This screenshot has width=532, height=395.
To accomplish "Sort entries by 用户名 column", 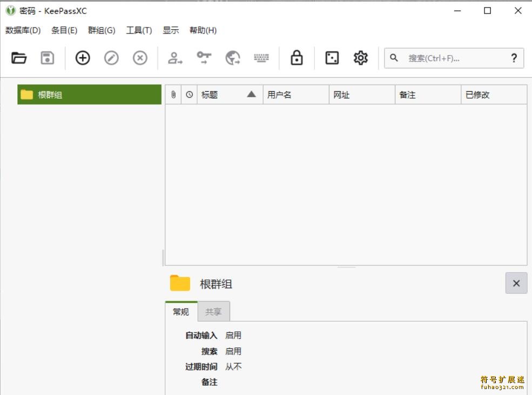I will pyautogui.click(x=296, y=94).
